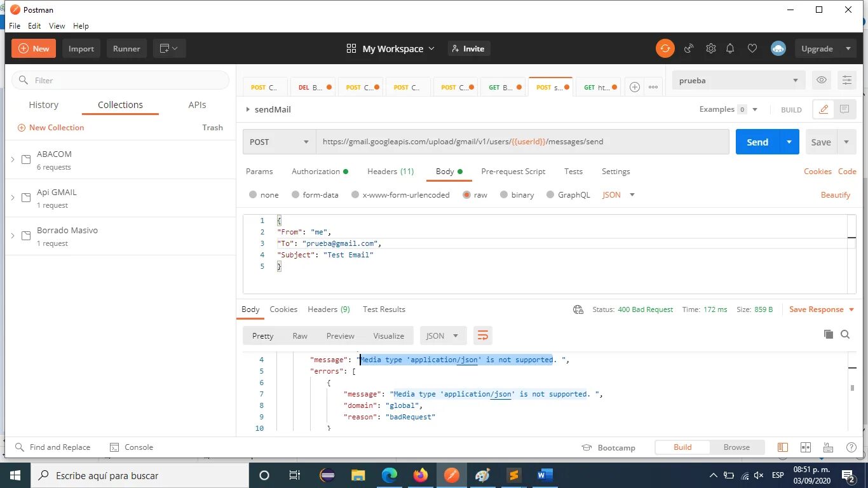Select the raw body type radio button
868x488 pixels.
click(x=467, y=194)
